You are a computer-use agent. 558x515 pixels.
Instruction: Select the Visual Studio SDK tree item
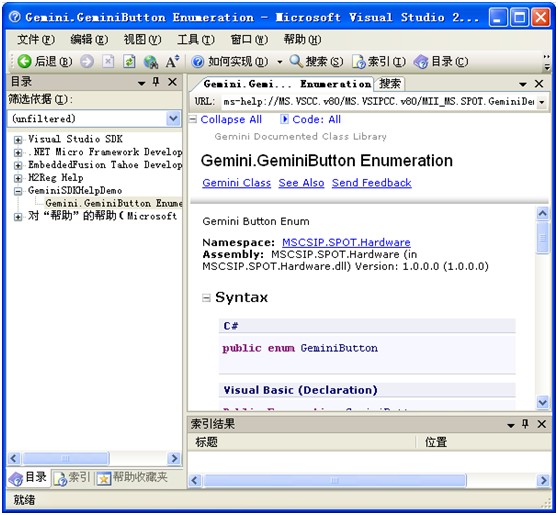point(75,139)
